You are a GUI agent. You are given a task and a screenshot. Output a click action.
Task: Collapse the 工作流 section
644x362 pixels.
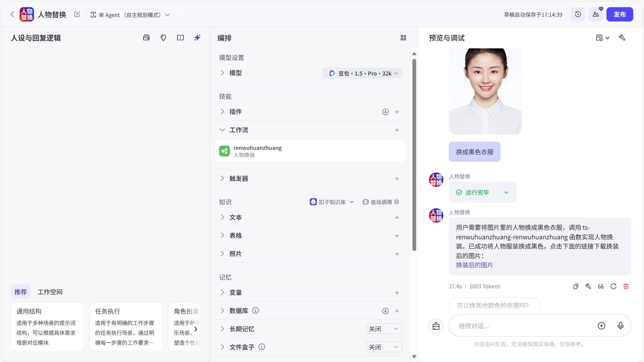(222, 130)
